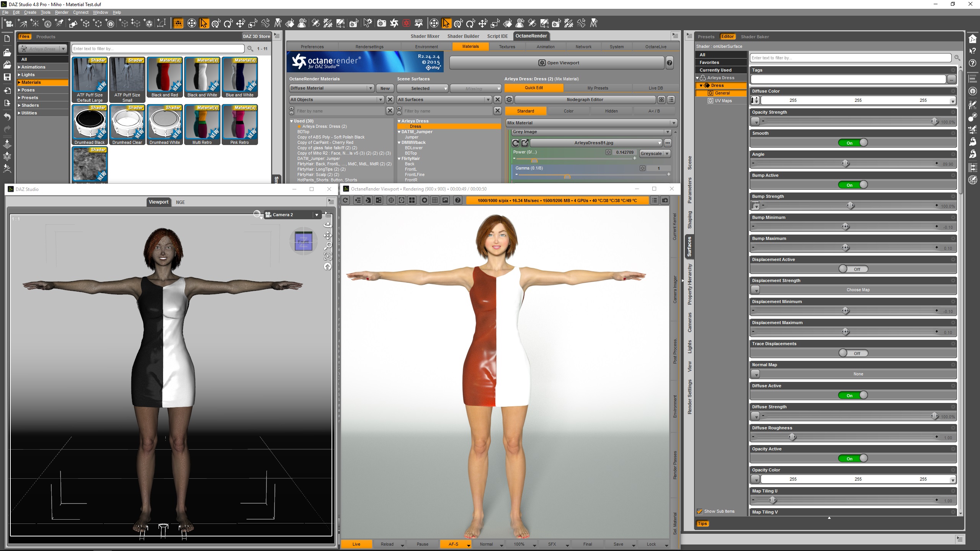Viewport: 980px width, 551px height.
Task: Expand the Animations category
Action: point(19,67)
